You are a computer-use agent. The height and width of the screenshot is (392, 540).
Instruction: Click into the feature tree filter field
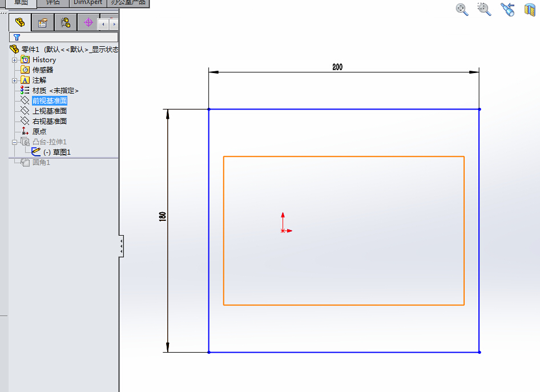tap(64, 37)
